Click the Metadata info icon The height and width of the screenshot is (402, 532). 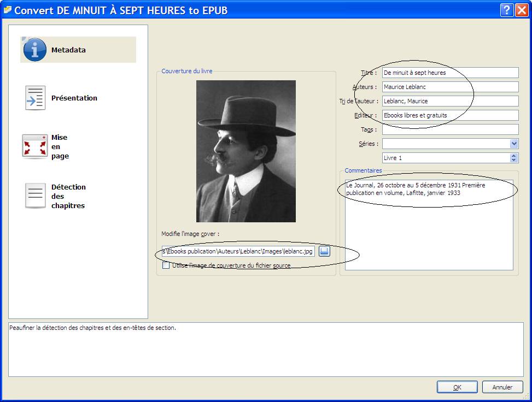point(35,50)
